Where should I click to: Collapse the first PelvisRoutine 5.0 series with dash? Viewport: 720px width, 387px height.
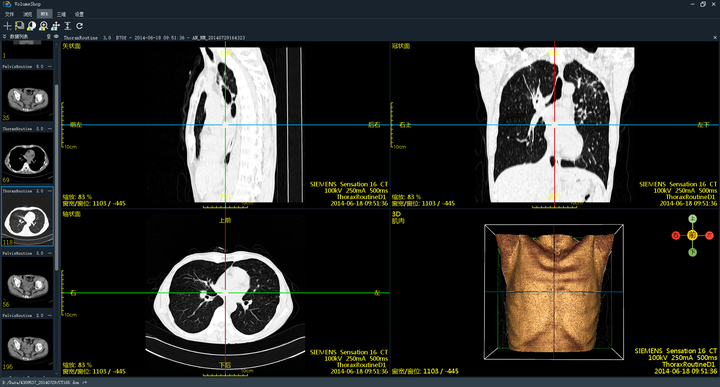coord(50,67)
